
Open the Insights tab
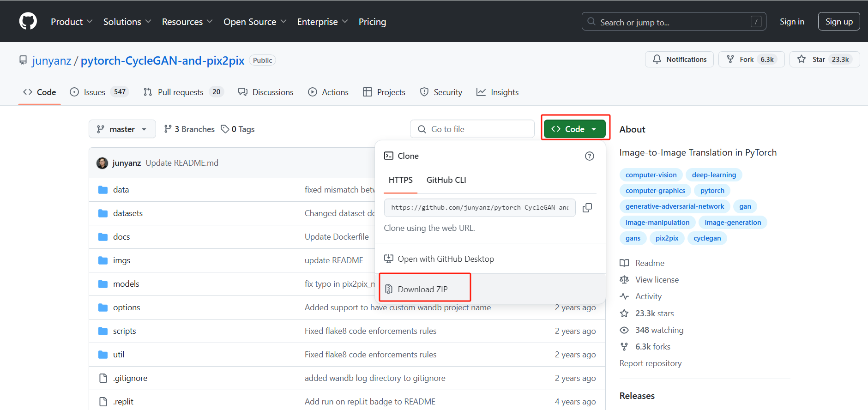pyautogui.click(x=498, y=92)
